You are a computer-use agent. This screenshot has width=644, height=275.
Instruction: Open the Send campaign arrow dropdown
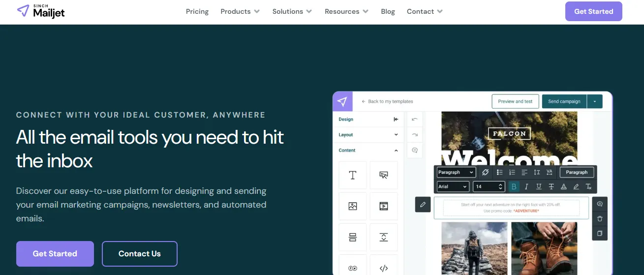pyautogui.click(x=594, y=101)
